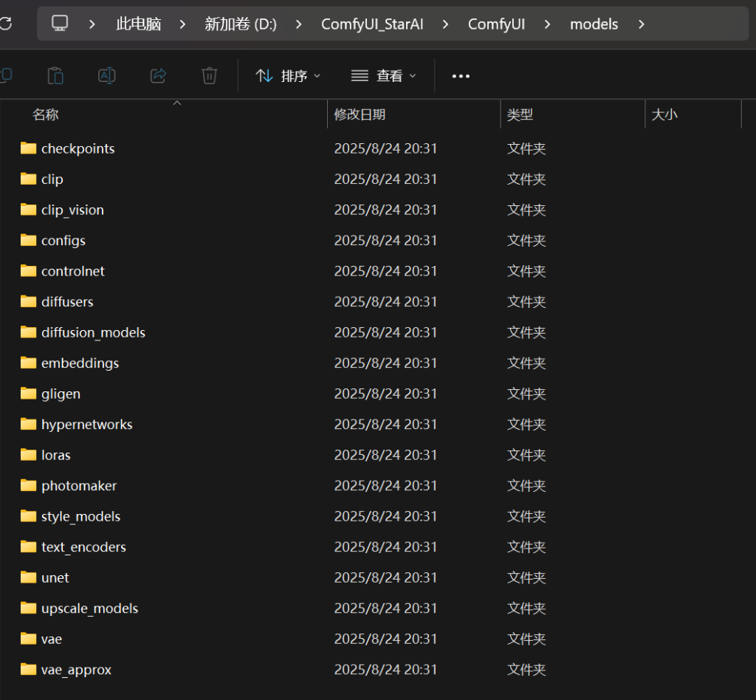Expand the chevron after models in breadcrumb
The height and width of the screenshot is (700, 756).
coord(641,24)
